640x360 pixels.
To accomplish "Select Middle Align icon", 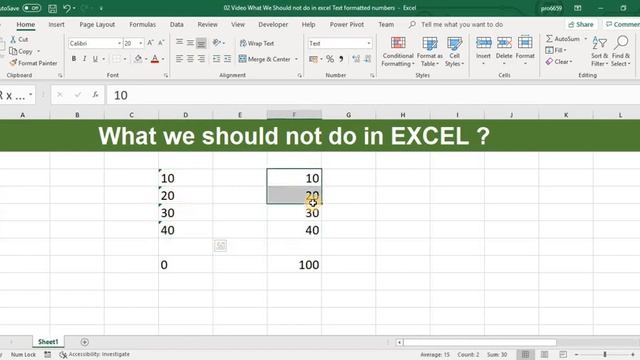I will (190, 42).
